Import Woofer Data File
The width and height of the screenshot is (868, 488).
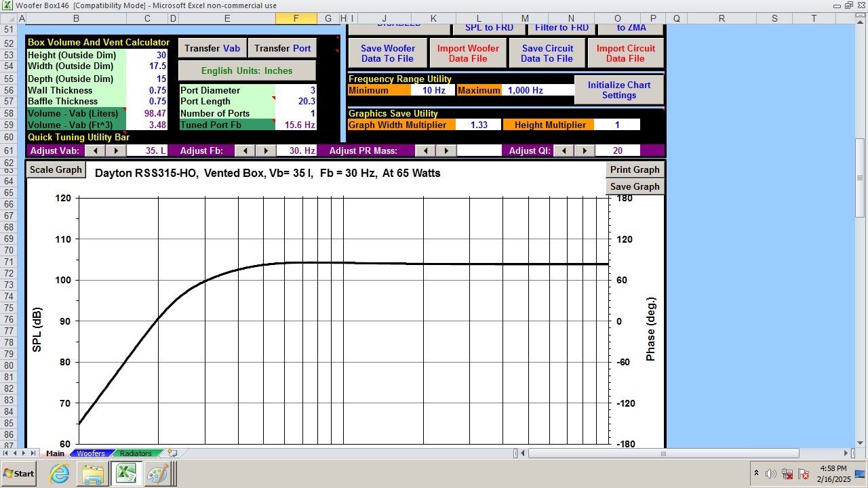click(468, 54)
